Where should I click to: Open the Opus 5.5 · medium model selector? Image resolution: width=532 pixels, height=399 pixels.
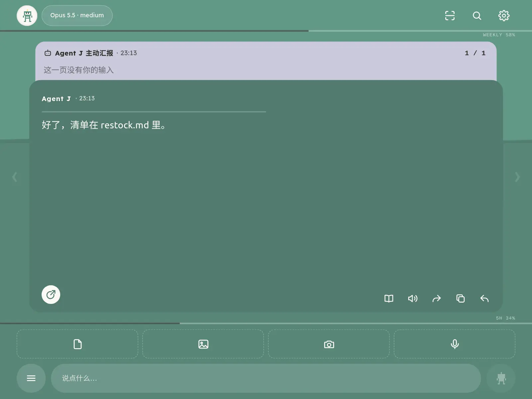[x=77, y=16]
